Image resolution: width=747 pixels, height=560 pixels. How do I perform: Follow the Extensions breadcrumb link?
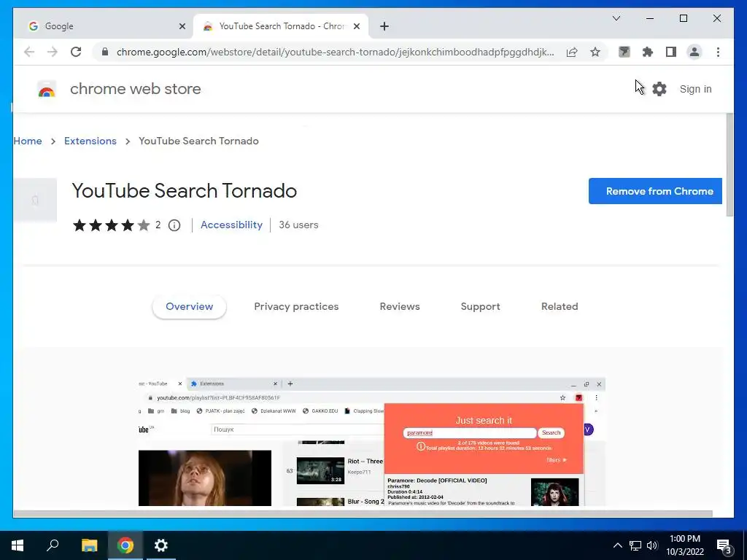coord(90,141)
